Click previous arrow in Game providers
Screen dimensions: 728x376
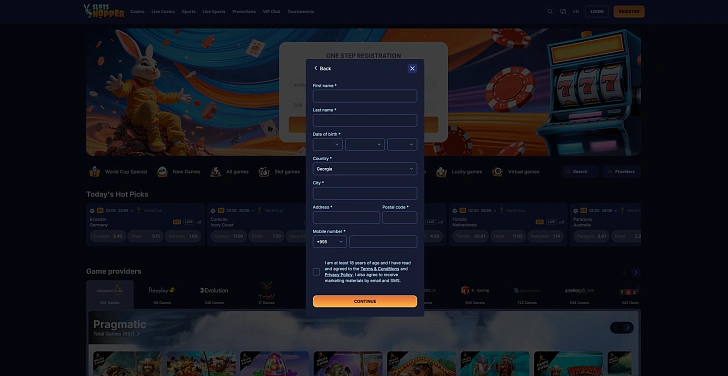624,272
